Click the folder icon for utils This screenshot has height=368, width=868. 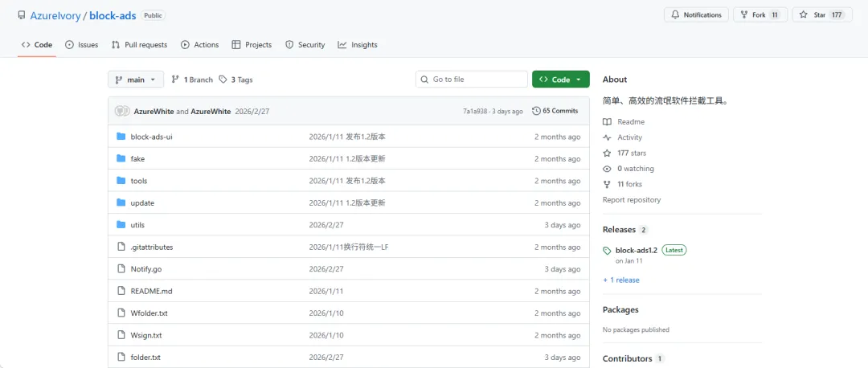coord(121,225)
